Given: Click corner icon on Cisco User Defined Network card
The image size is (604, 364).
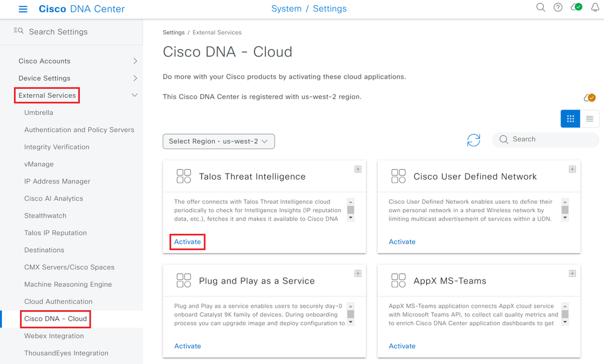Looking at the screenshot, I should pyautogui.click(x=573, y=169).
